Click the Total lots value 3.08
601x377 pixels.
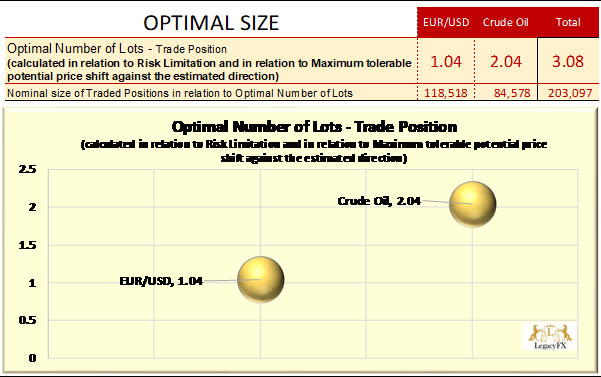(568, 61)
